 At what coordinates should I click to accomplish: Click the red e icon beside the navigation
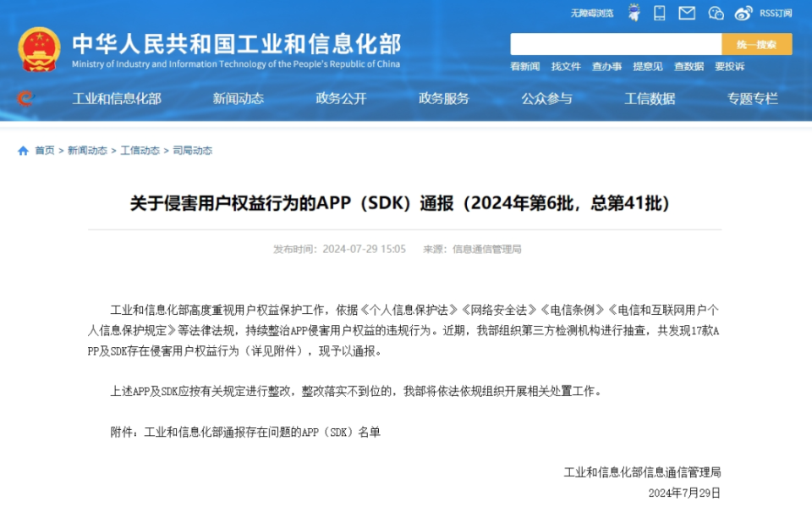coord(25,98)
